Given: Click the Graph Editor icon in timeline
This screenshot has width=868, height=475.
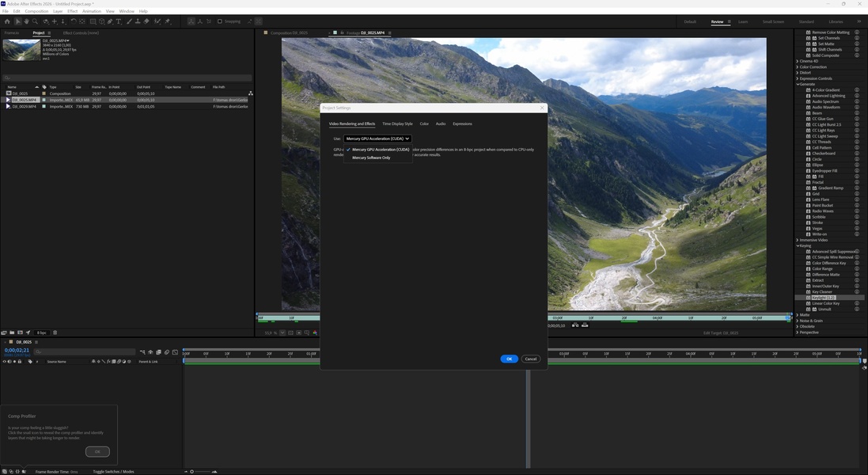Looking at the screenshot, I should point(175,352).
